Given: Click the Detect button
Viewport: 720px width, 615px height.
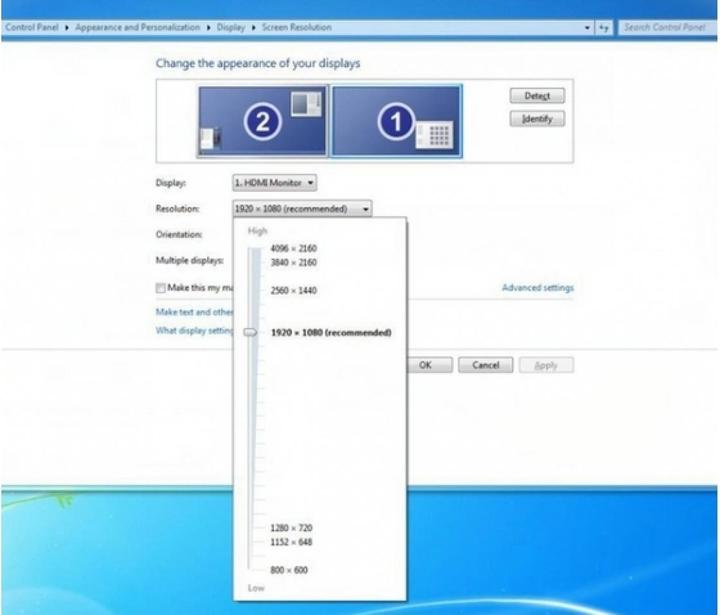Looking at the screenshot, I should coord(537,96).
